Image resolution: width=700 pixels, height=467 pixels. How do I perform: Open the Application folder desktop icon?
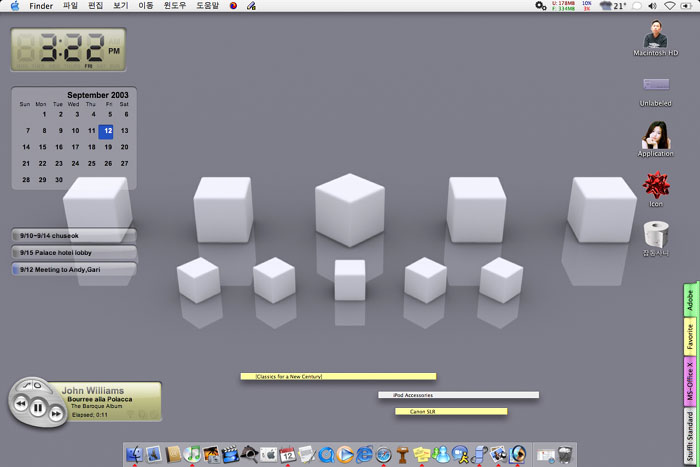(x=656, y=137)
